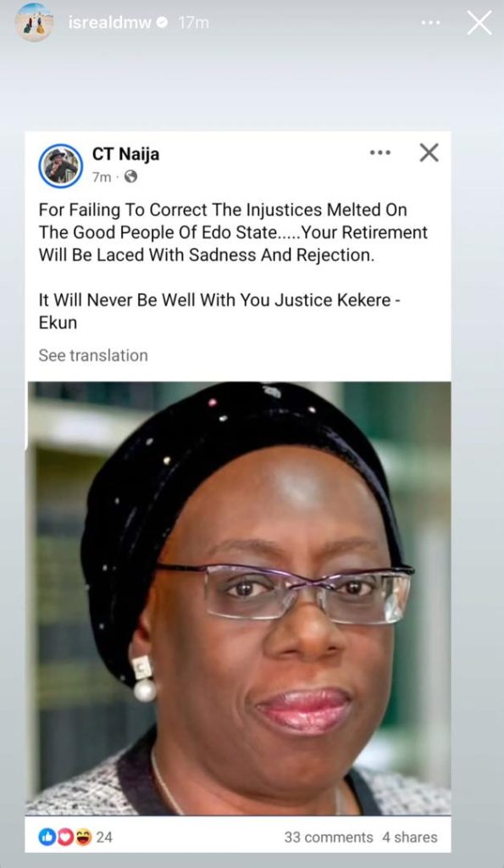Viewport: 504px width, 868px height.
Task: Open CT Naija post options menu
Action: [x=380, y=153]
